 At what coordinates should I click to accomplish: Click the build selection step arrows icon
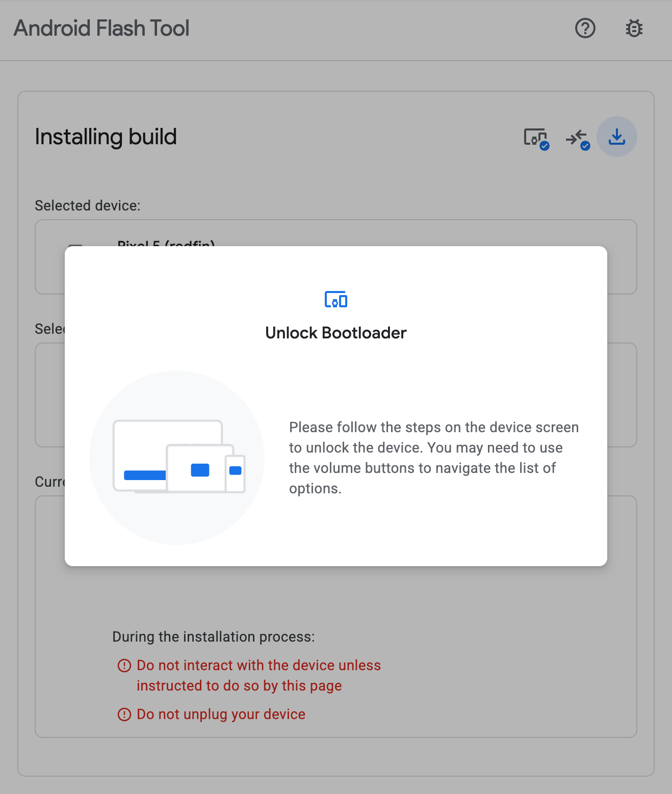[x=577, y=138]
